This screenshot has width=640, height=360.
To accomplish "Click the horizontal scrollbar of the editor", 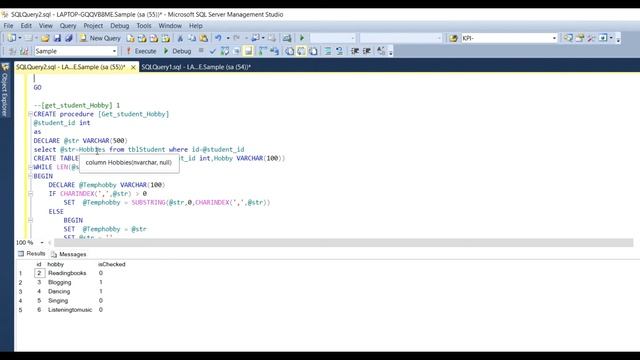I will tap(343, 243).
